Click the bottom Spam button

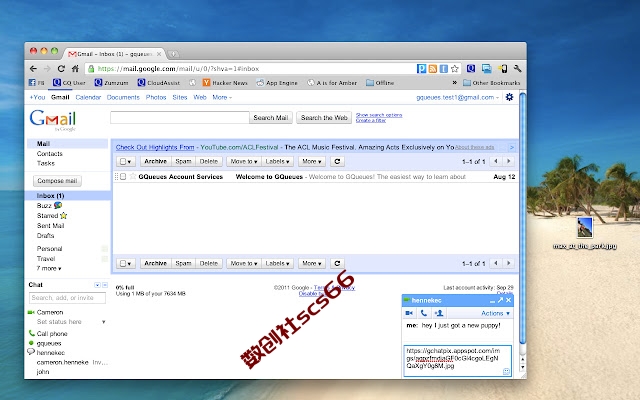(183, 264)
